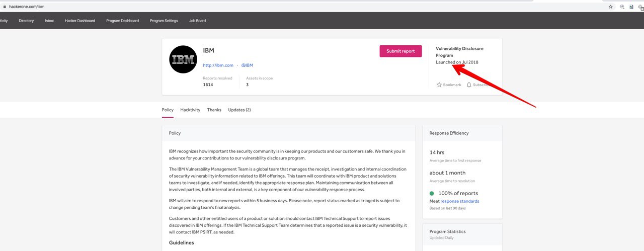Open the Job Board page
Screen dimensions: 644x251
(197, 21)
